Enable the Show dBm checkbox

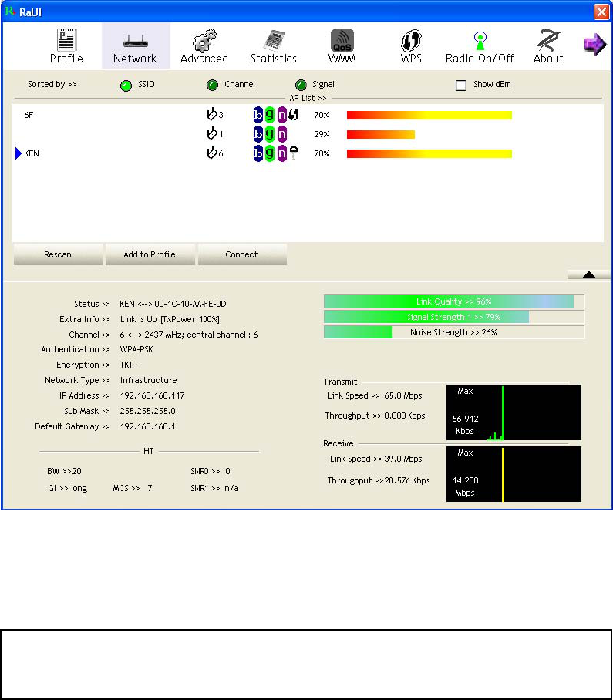pos(461,86)
